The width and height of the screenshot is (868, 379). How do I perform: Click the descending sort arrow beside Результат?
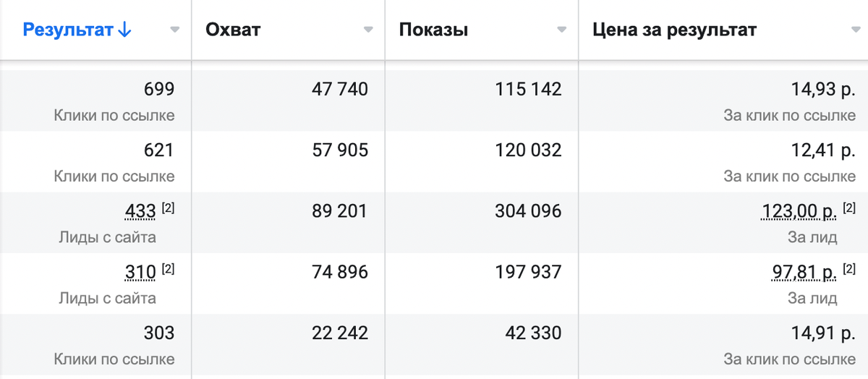point(124,30)
